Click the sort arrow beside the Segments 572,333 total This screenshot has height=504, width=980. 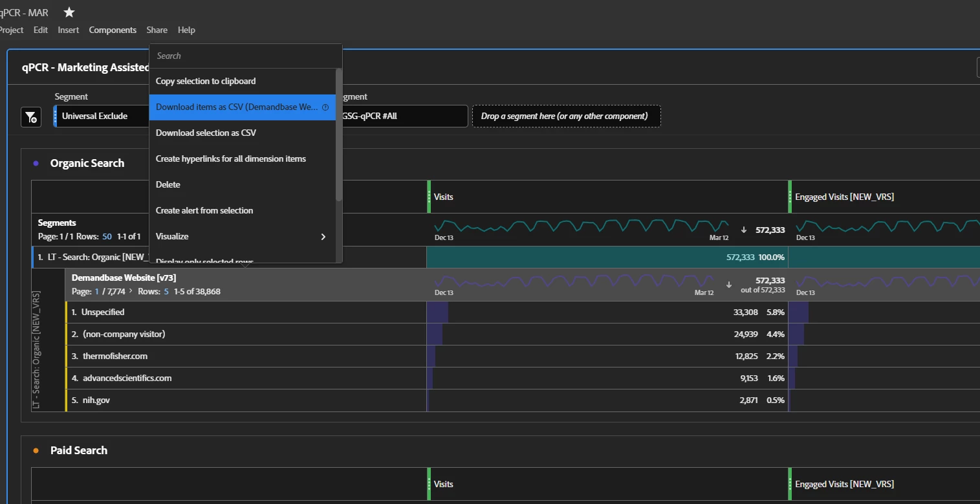[x=744, y=230]
